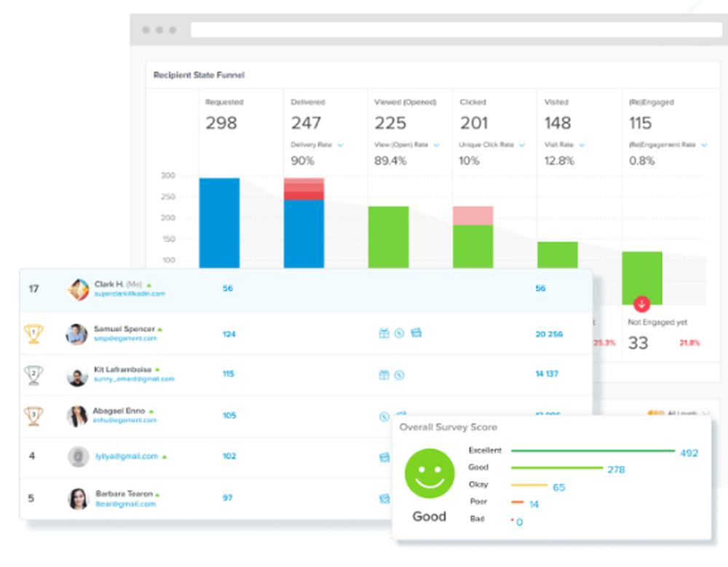Open the Delivery Rate dropdown
The image size is (728, 567).
click(x=340, y=145)
